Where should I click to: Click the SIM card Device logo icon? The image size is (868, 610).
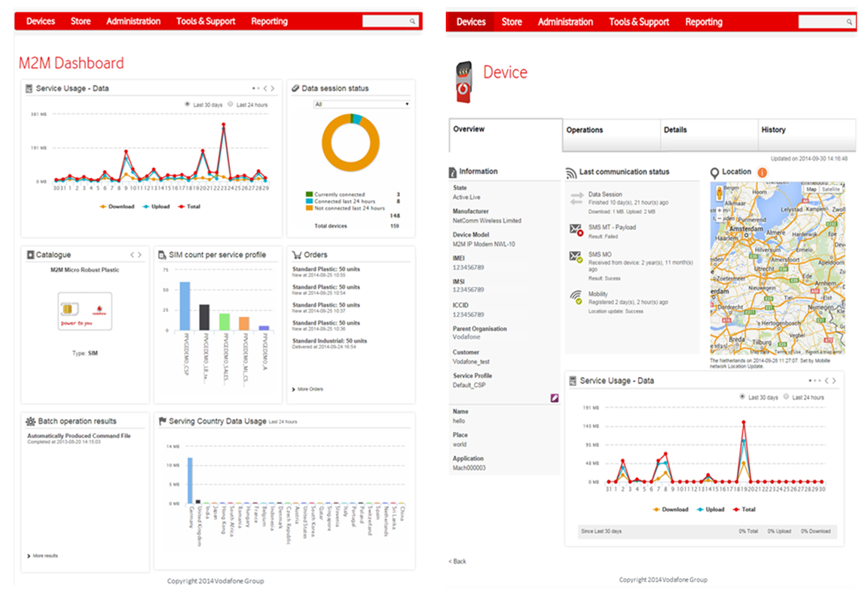tap(464, 82)
